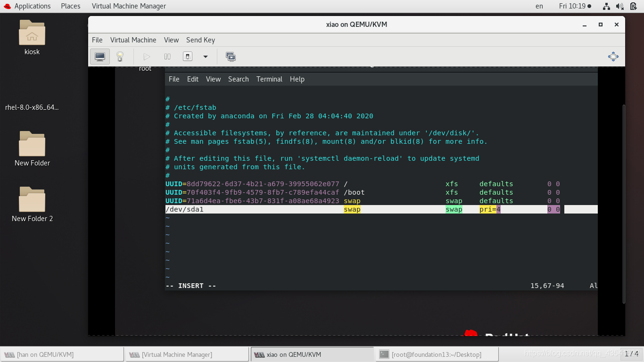Click the root label in guest desktop
Viewport: 644px width, 362px height.
tap(145, 69)
